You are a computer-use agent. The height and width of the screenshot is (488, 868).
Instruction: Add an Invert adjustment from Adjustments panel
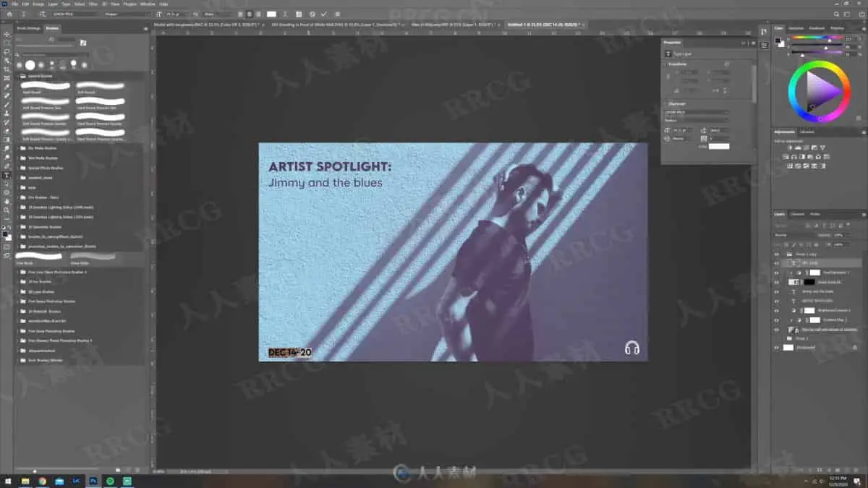790,166
